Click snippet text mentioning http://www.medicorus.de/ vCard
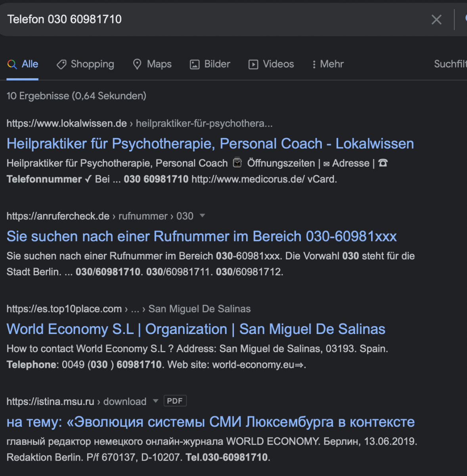The height and width of the screenshot is (476, 467). [264, 179]
